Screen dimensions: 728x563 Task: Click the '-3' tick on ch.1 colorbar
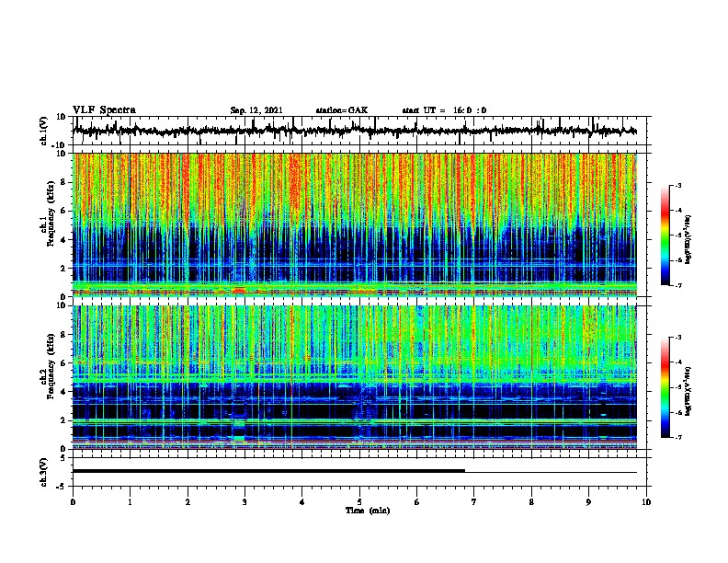677,185
